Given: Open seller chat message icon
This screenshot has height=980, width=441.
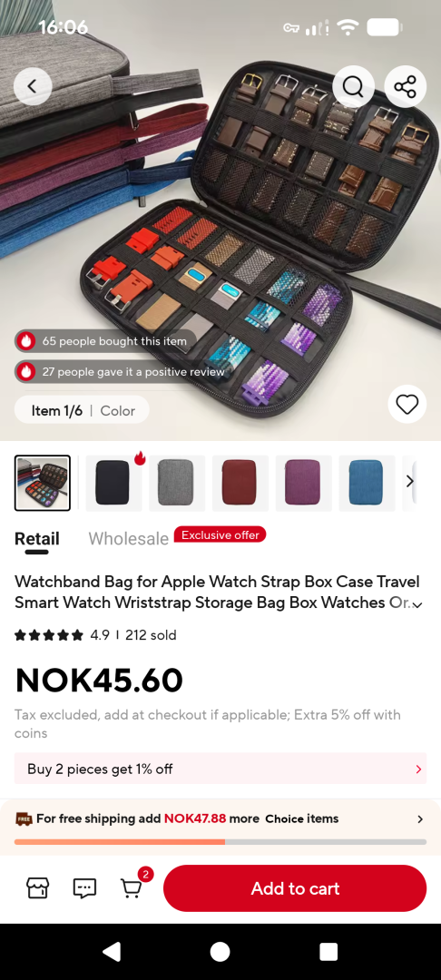Looking at the screenshot, I should (x=84, y=887).
